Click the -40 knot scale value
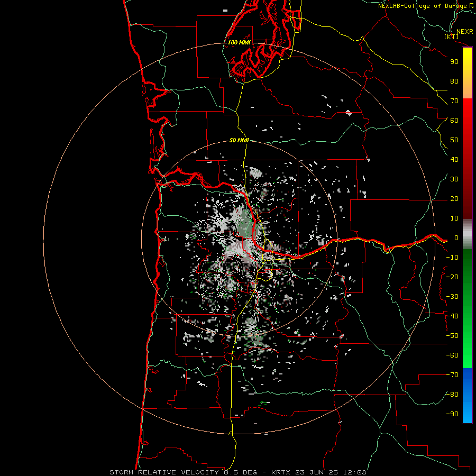Screen dimensions: 476x476 click(452, 316)
